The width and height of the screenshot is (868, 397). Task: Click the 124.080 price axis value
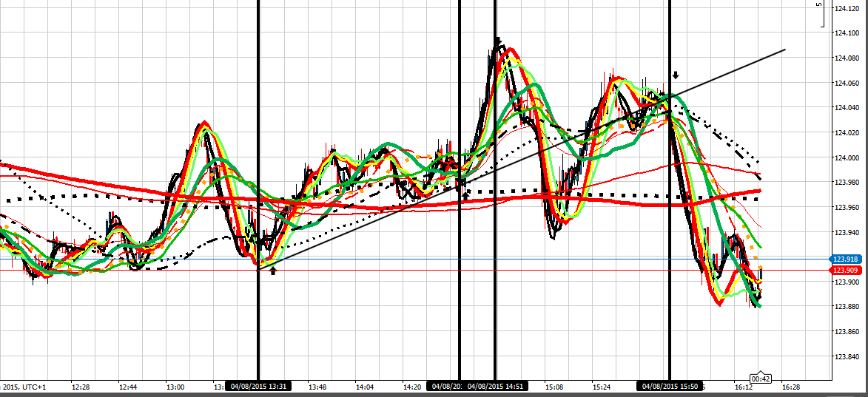coord(847,58)
